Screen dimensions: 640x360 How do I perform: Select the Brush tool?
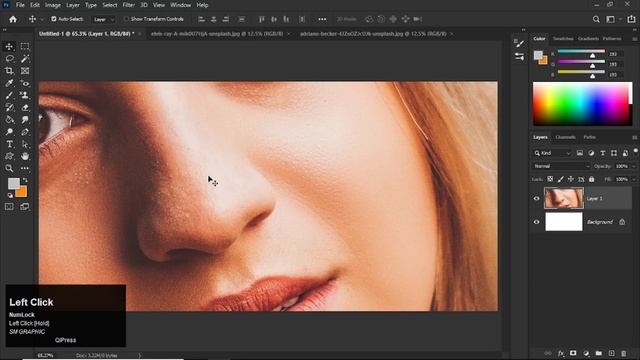(9, 96)
